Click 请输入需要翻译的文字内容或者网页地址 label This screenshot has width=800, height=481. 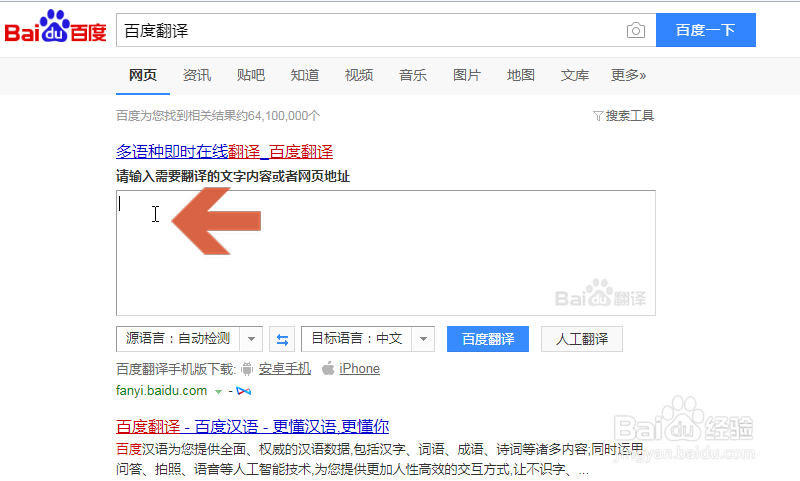pos(233,176)
